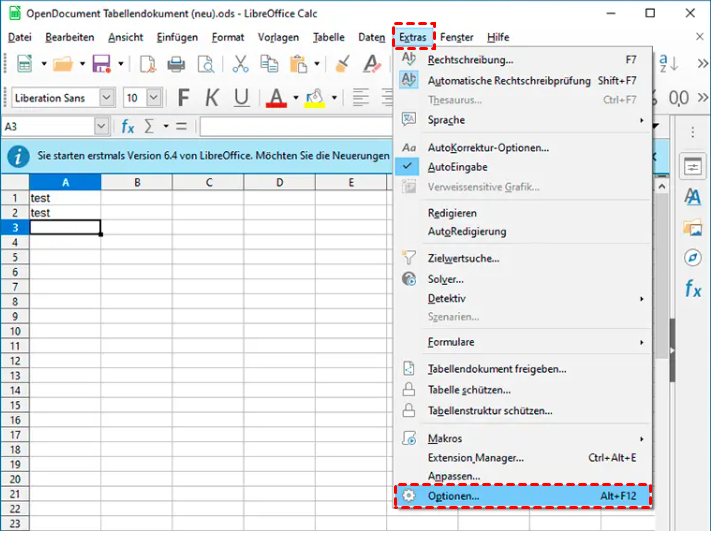Open the Tabelle menu
This screenshot has height=533, width=711.
[x=329, y=37]
